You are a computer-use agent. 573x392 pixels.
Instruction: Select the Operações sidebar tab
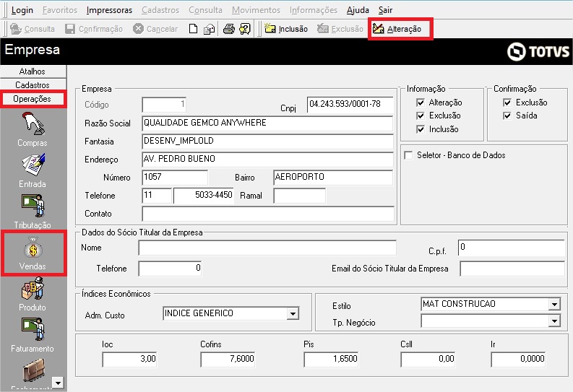coord(33,99)
